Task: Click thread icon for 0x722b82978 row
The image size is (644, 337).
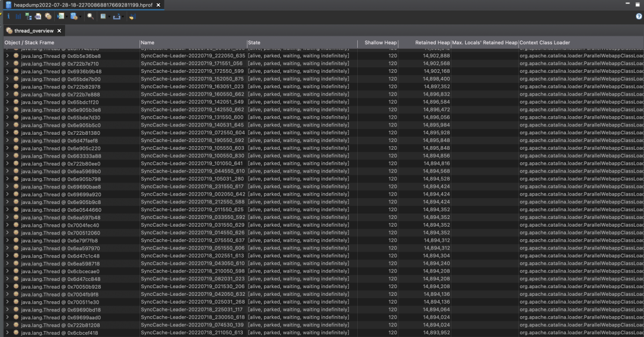Action: (x=16, y=86)
